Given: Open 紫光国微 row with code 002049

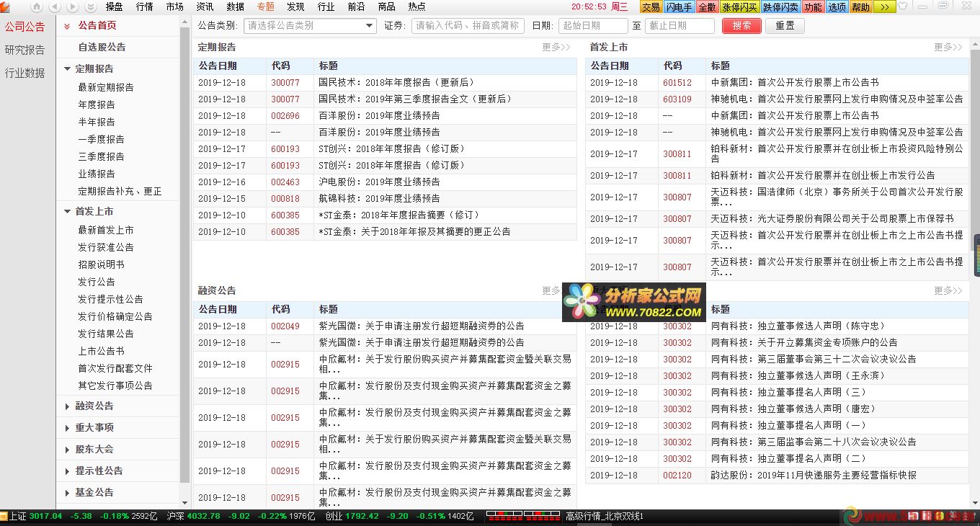Looking at the screenshot, I should [x=385, y=326].
